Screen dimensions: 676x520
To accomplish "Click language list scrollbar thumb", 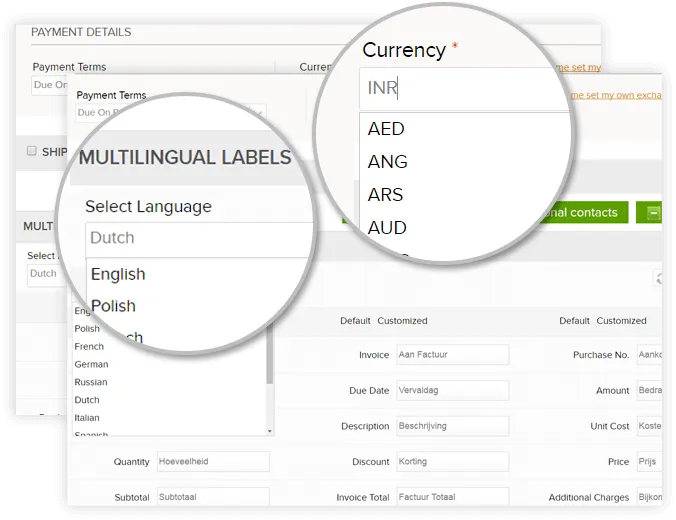I will [x=269, y=356].
